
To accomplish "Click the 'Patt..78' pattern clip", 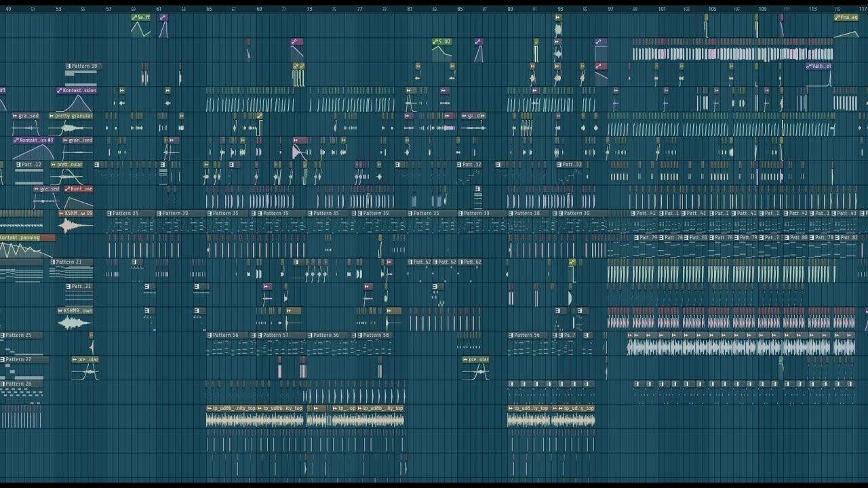I will pyautogui.click(x=821, y=237).
